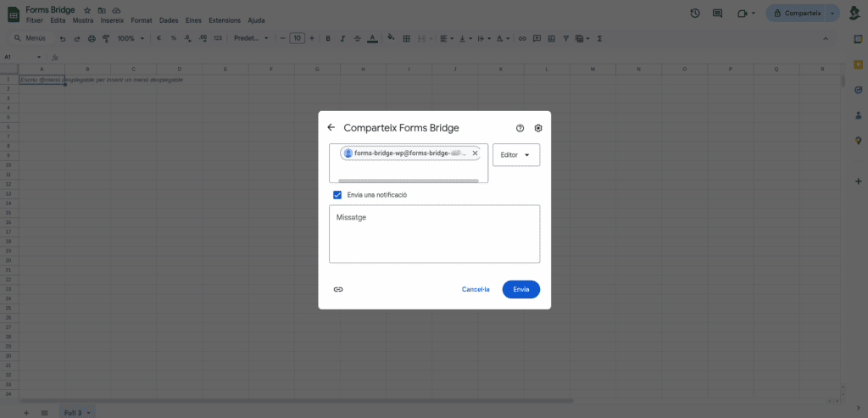Increase font size with plus

[x=312, y=39]
